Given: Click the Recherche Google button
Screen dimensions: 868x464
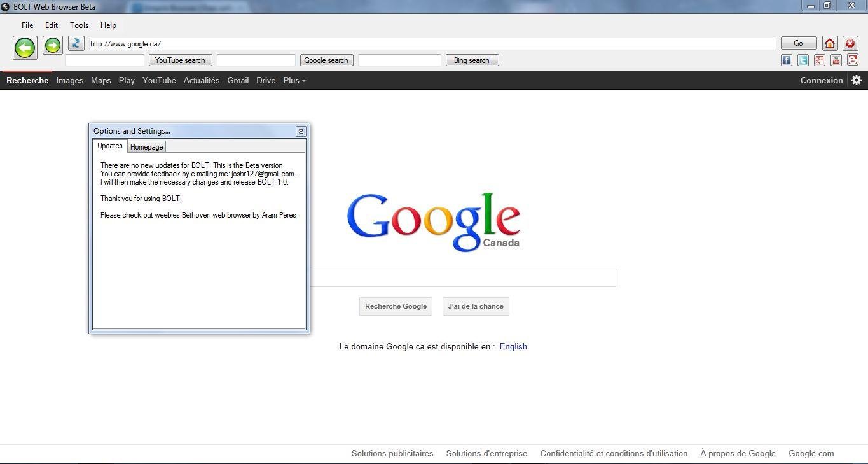Looking at the screenshot, I should coord(396,306).
